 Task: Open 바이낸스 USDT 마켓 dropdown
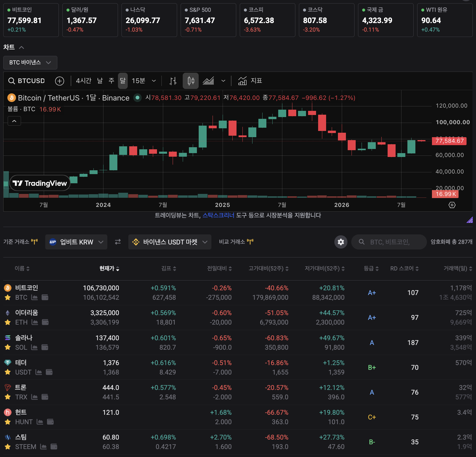(170, 242)
